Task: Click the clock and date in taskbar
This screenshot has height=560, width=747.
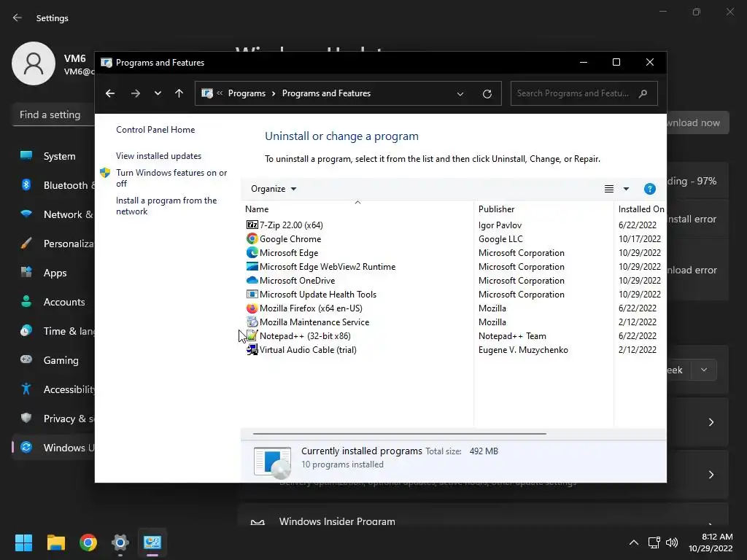Action: click(x=711, y=542)
